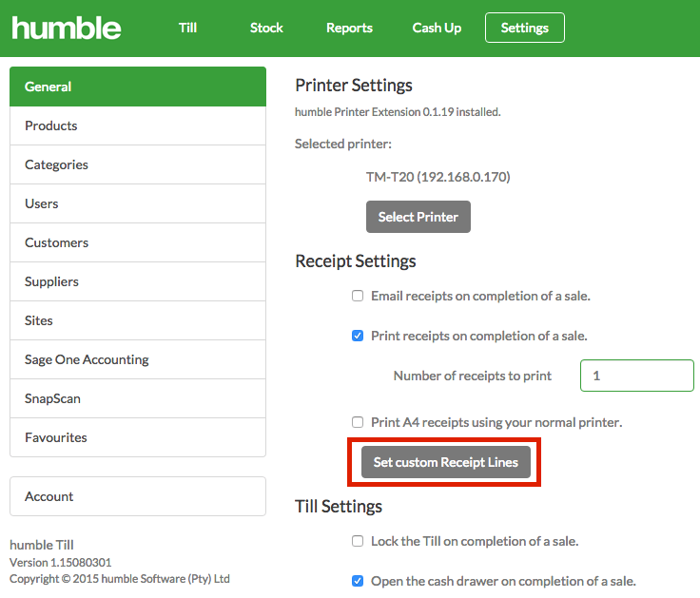The height and width of the screenshot is (598, 700).
Task: Go to Cash Up
Action: [437, 28]
